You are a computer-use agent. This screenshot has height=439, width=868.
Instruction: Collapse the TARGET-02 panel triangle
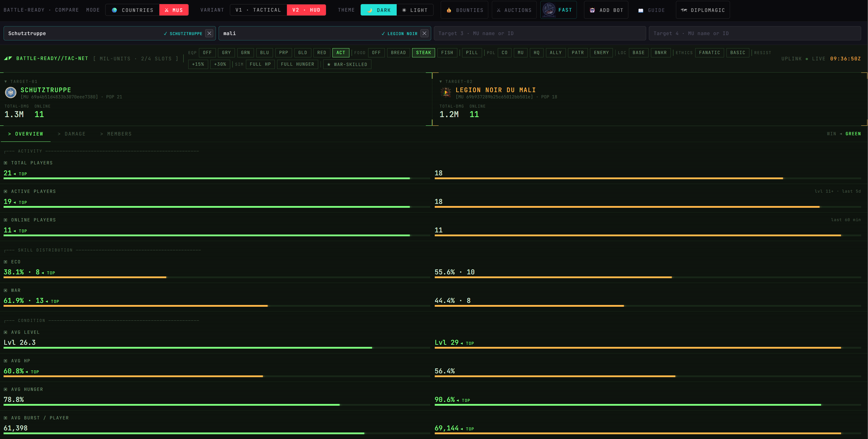click(441, 81)
